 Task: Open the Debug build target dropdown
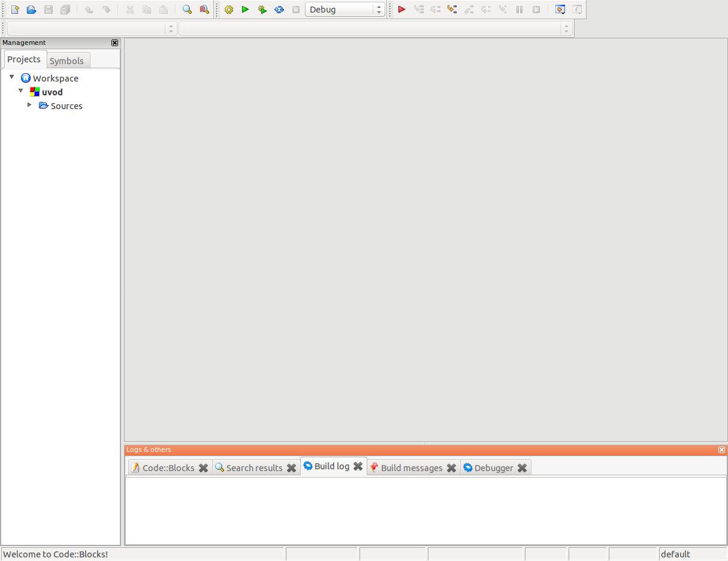pos(345,10)
